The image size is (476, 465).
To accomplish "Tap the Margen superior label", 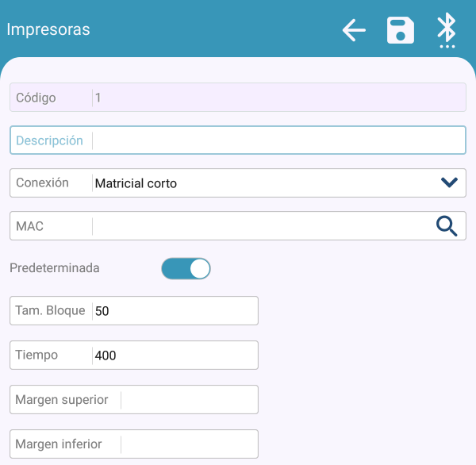I will [x=62, y=399].
